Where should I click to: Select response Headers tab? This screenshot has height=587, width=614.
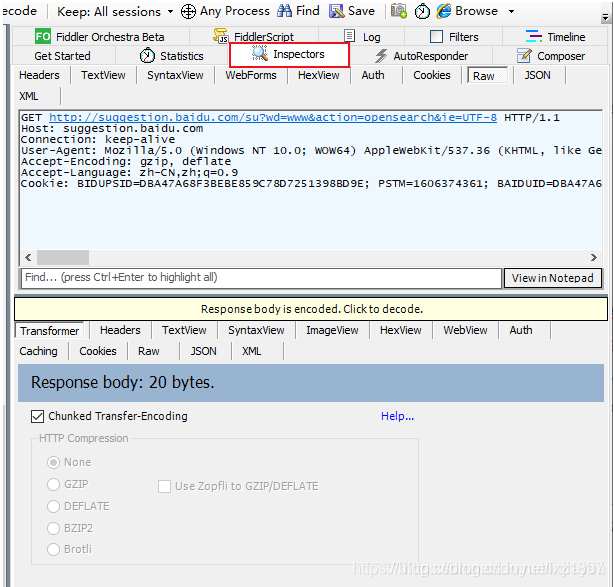(120, 331)
